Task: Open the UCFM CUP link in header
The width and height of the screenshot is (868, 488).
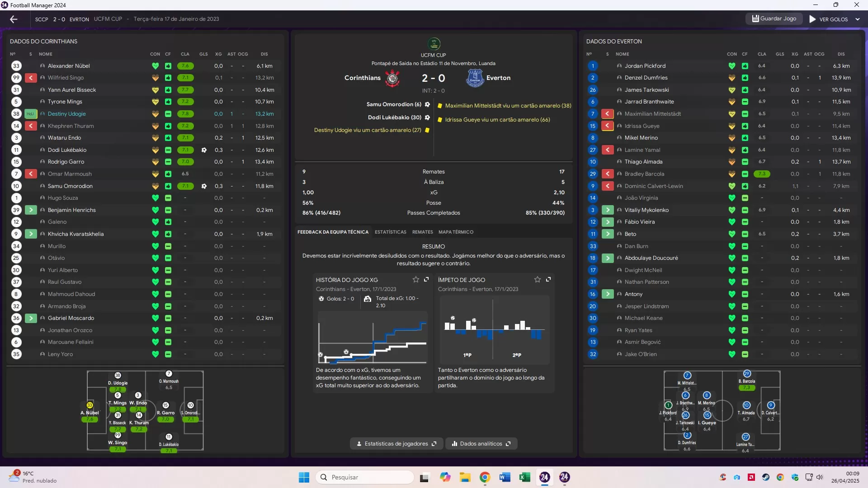Action: pyautogui.click(x=108, y=19)
